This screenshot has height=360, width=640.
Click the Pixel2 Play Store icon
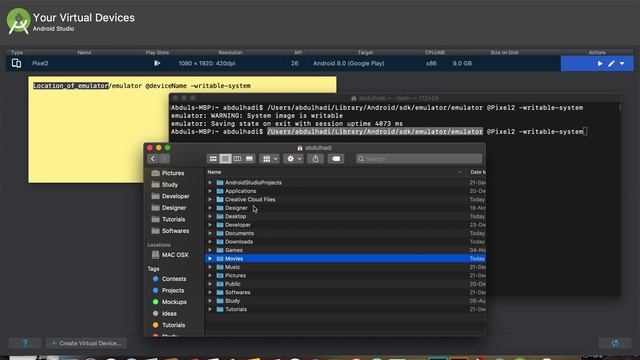[157, 63]
